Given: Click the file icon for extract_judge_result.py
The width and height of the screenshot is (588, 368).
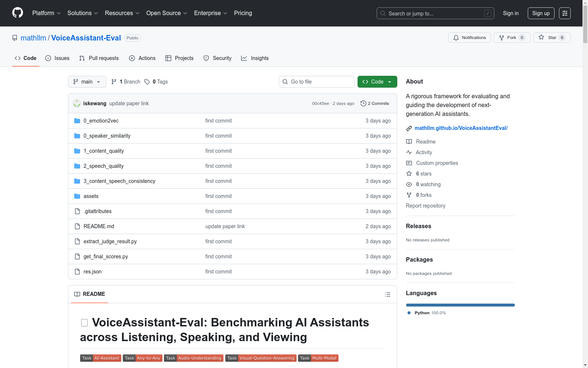Looking at the screenshot, I should click(x=77, y=241).
